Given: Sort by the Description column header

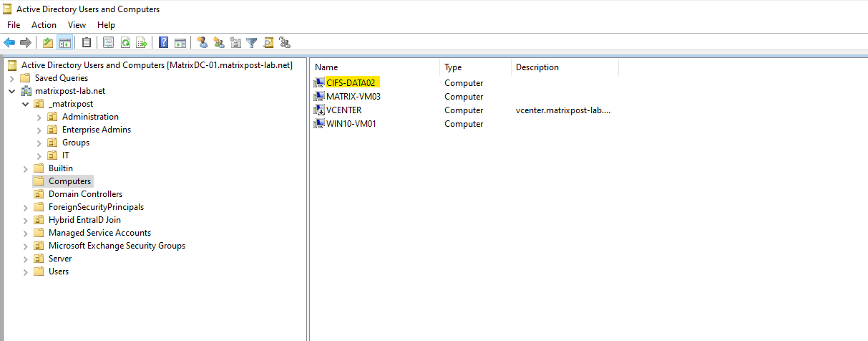Looking at the screenshot, I should (x=565, y=67).
